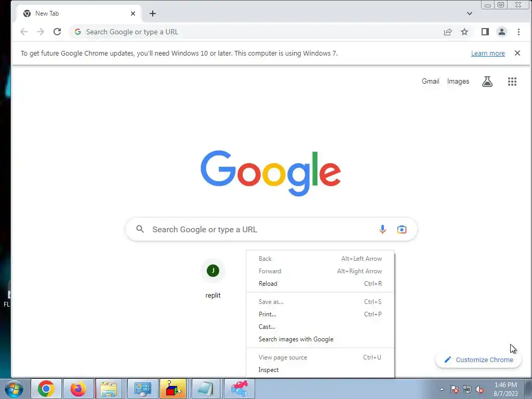Expand the tab search chevron
532x399 pixels.
pyautogui.click(x=470, y=14)
